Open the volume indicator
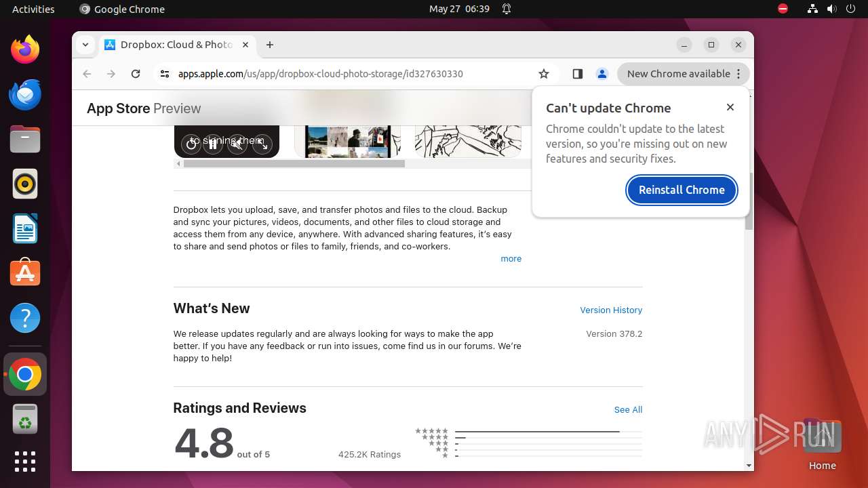868x488 pixels. point(831,9)
